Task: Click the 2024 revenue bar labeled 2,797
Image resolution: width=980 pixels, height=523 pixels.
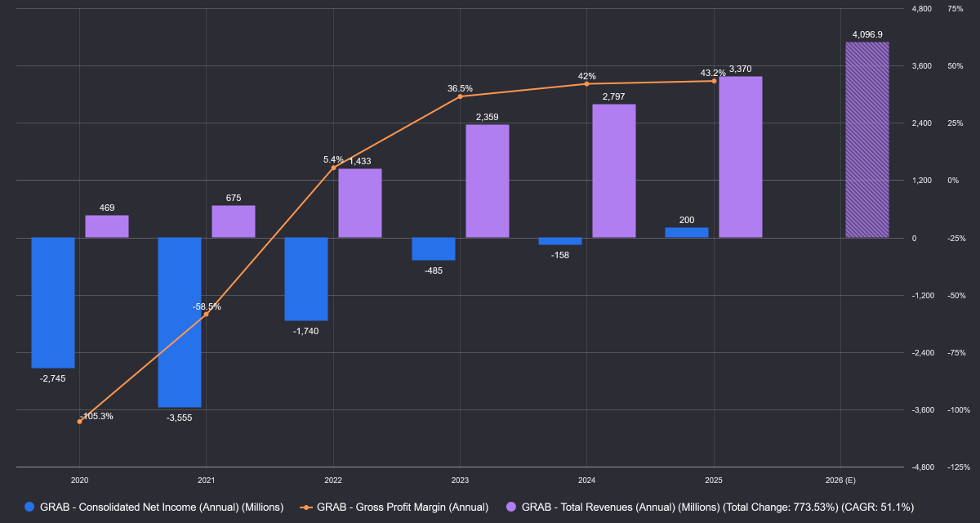Action: point(614,171)
